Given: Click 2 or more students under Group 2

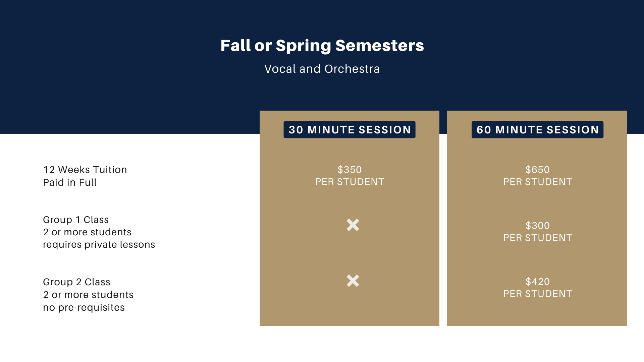Looking at the screenshot, I should click(x=88, y=295).
